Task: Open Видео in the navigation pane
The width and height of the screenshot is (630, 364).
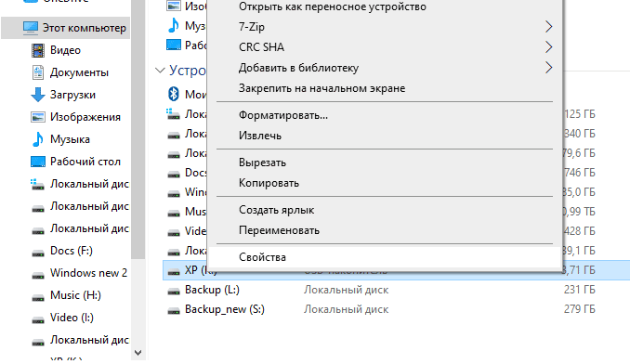Action: 65,50
